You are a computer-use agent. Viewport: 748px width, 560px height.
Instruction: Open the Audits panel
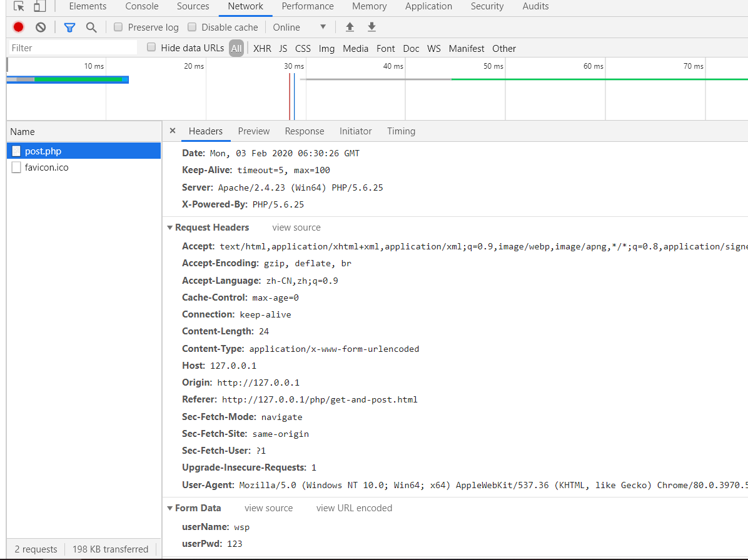535,6
